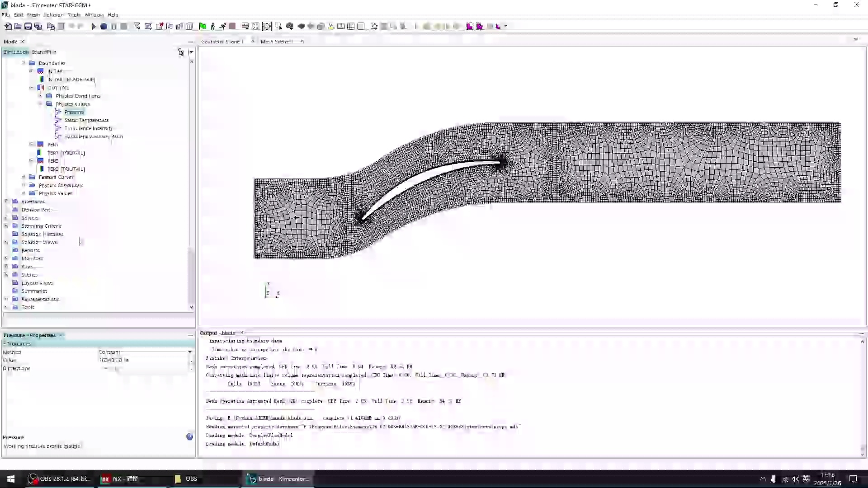Viewport: 868px width, 488px height.
Task: Switch to the Geometry Scene 1 tab
Action: (222, 41)
